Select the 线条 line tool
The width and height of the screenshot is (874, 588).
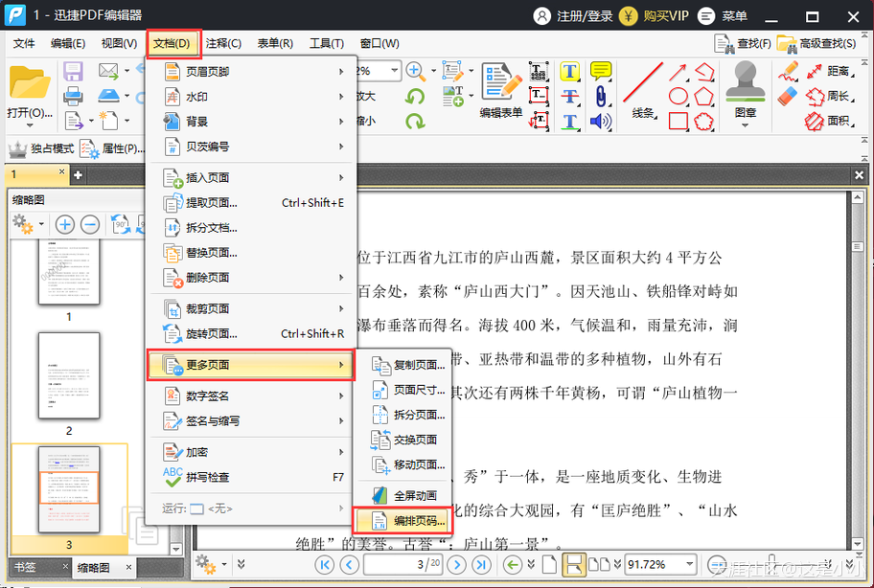point(643,91)
